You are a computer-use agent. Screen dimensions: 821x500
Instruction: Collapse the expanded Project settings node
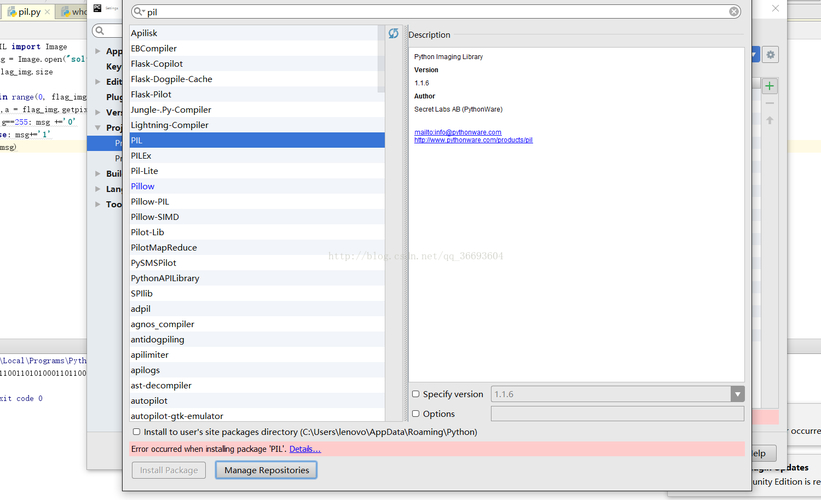tap(98, 128)
